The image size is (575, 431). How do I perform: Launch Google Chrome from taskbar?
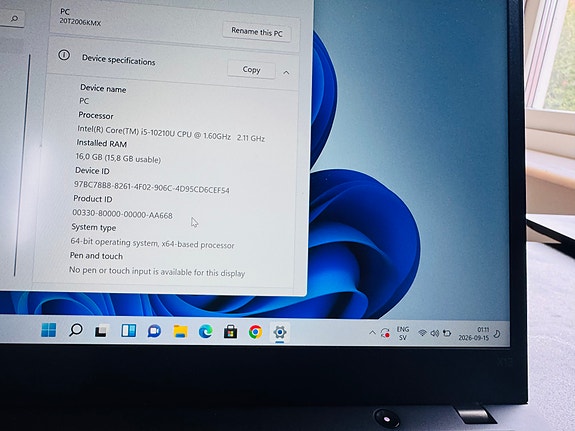pyautogui.click(x=255, y=332)
